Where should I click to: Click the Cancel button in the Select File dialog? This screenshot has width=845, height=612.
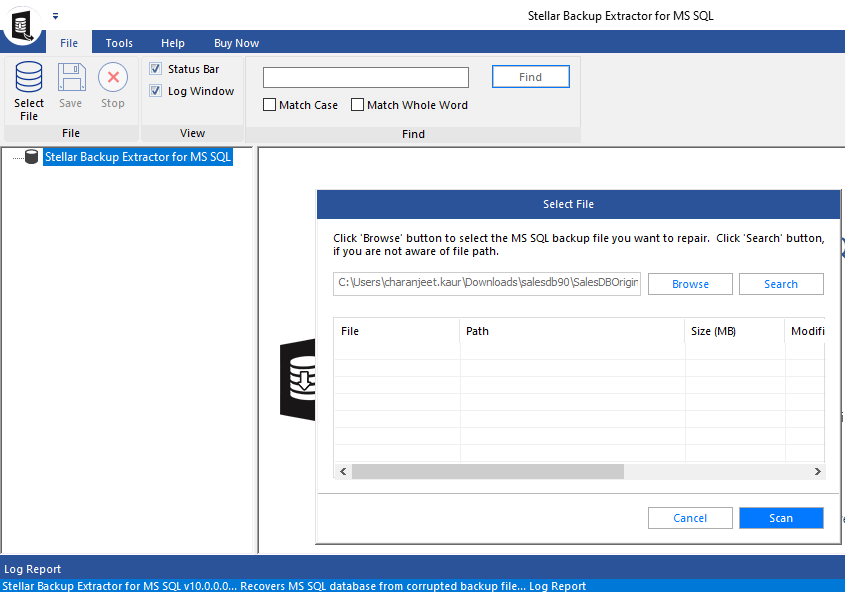690,518
